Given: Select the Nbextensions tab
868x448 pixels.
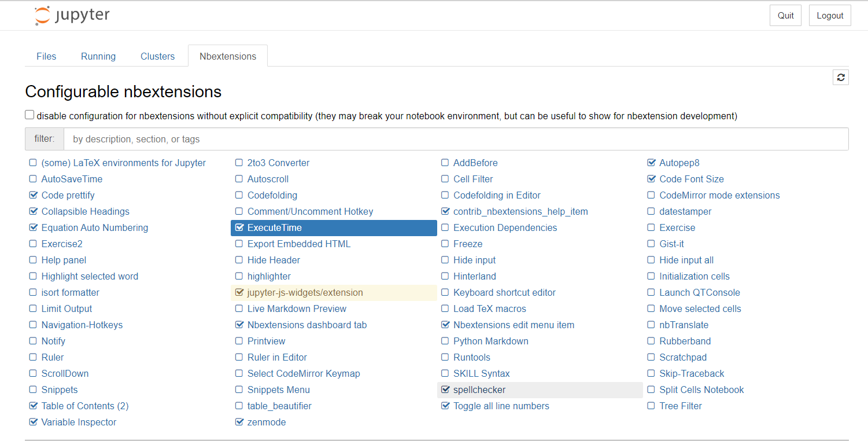Looking at the screenshot, I should 228,56.
